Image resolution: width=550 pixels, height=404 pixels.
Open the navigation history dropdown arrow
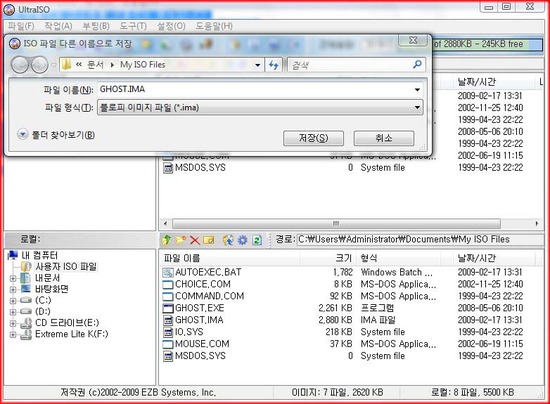(53, 65)
